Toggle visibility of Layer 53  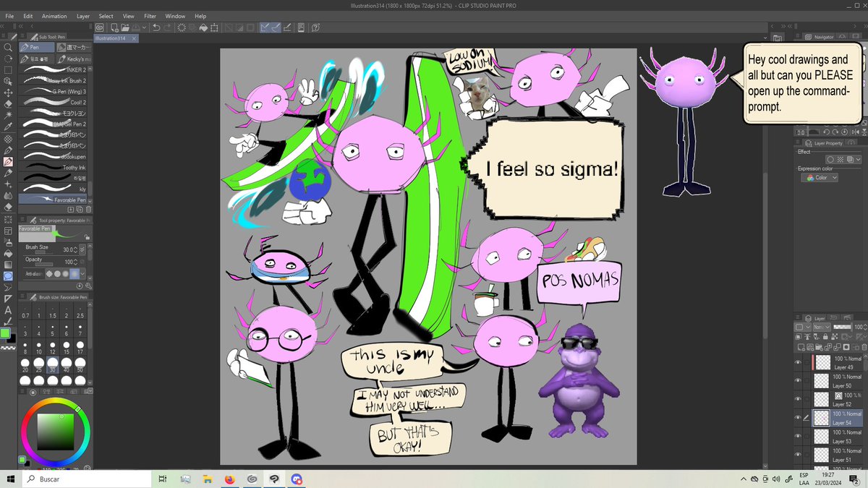[798, 436]
